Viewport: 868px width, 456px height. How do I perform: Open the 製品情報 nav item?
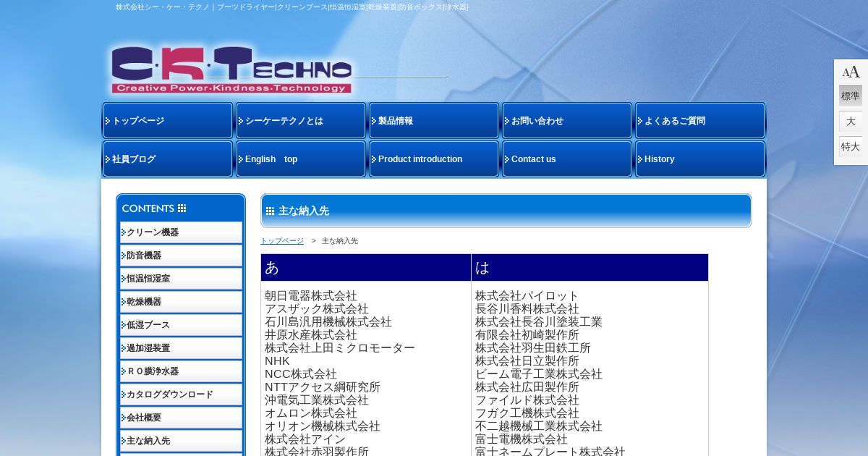pos(434,121)
